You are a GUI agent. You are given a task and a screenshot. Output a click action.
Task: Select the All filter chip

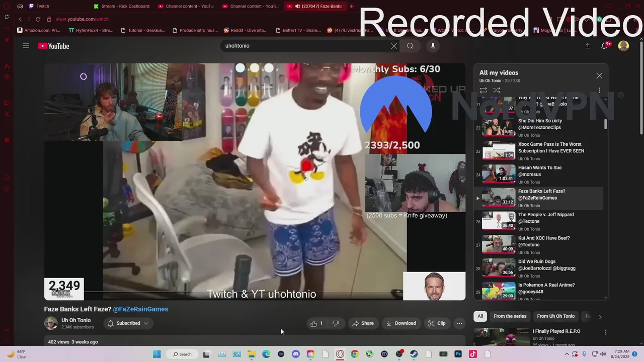(x=480, y=316)
